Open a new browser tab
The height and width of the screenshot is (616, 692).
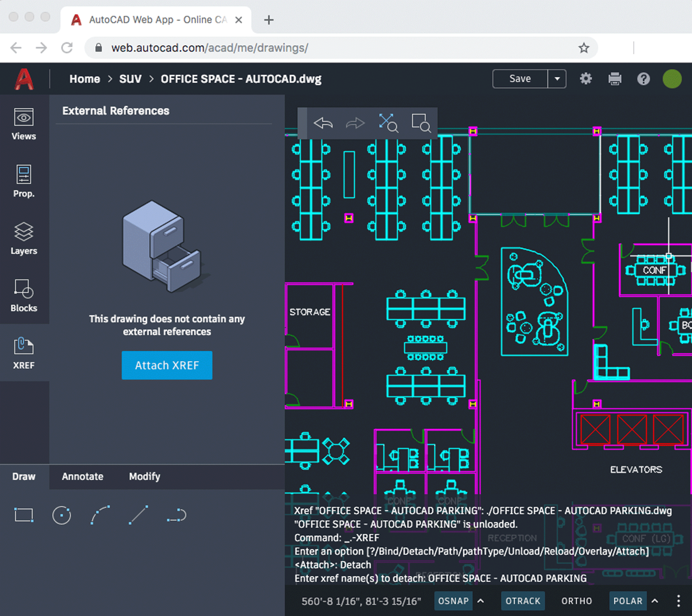click(269, 20)
